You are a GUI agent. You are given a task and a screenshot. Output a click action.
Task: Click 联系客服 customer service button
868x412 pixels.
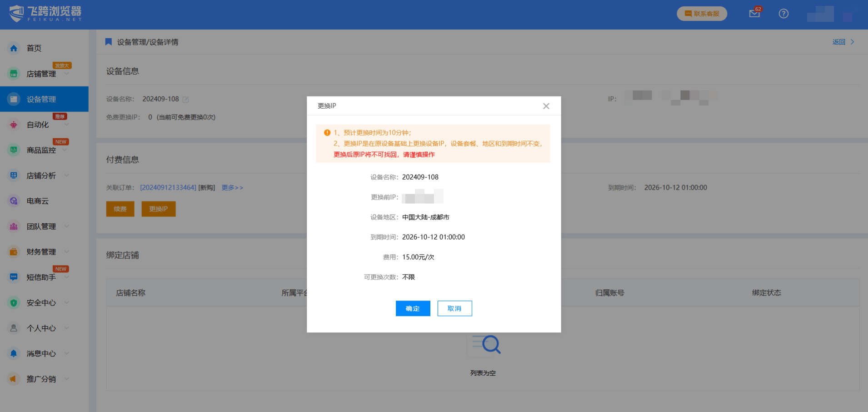[702, 14]
